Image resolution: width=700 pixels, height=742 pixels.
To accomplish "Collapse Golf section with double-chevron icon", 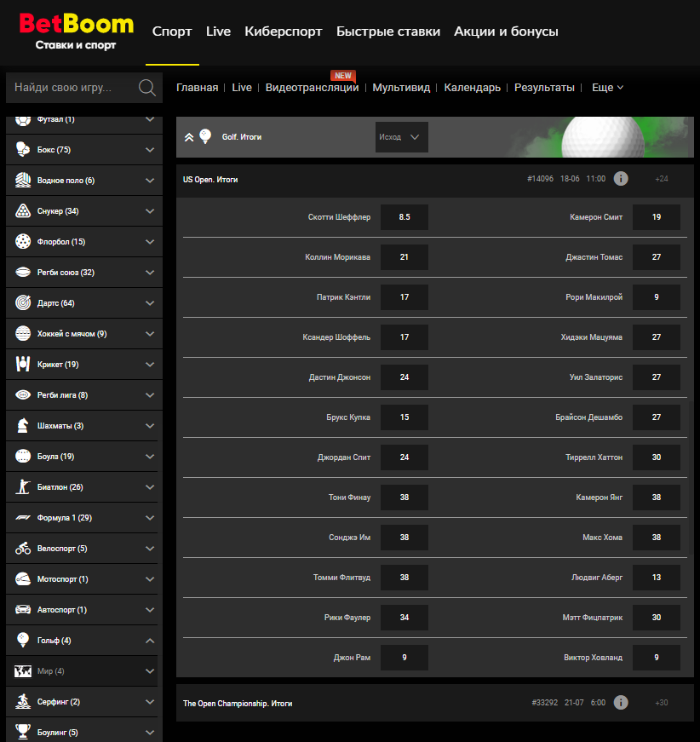I will (x=189, y=137).
